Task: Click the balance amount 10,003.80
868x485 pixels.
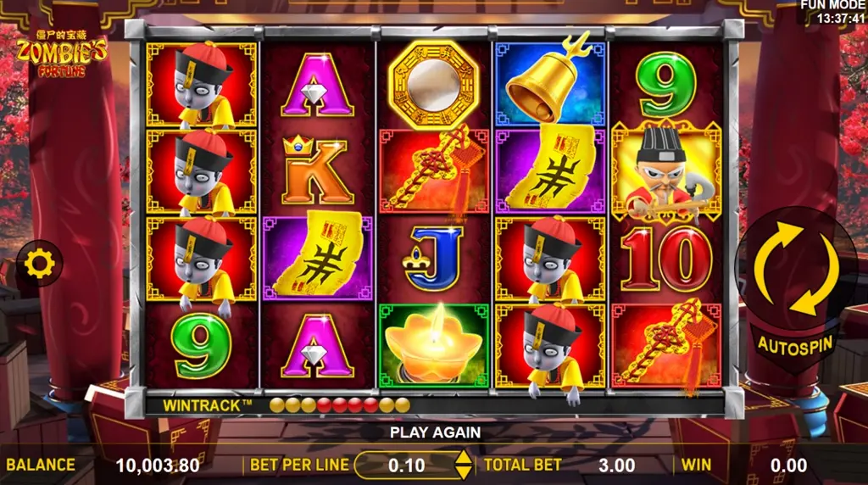Action: 158,465
